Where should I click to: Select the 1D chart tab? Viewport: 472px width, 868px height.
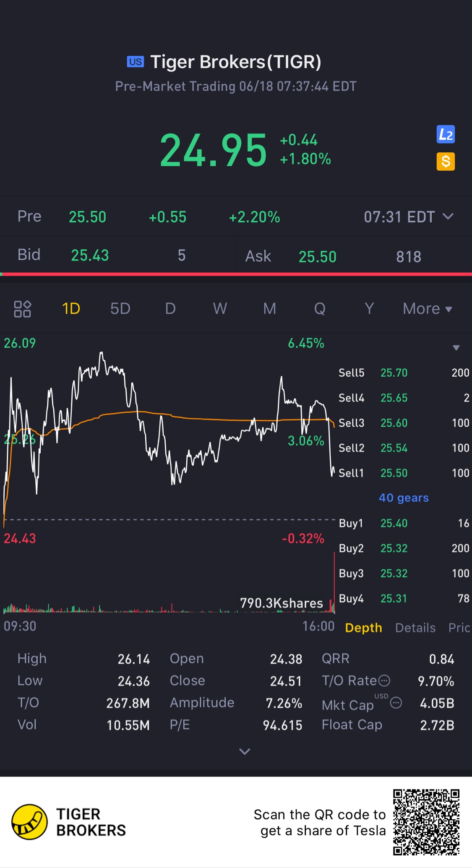click(x=71, y=309)
